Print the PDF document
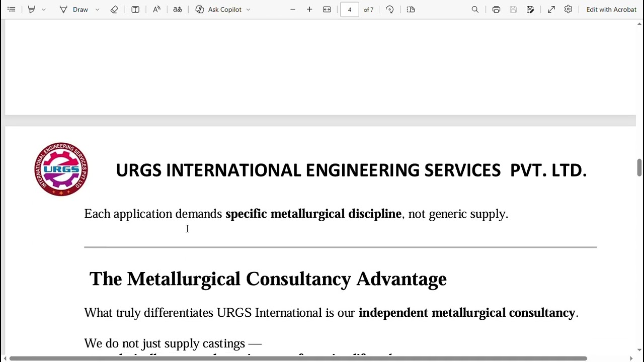This screenshot has width=644, height=362. (496, 10)
